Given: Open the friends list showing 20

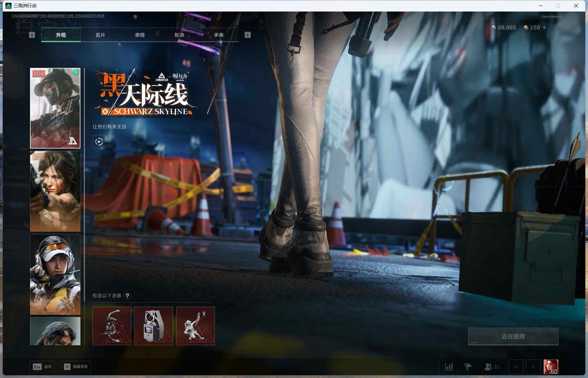Looking at the screenshot, I should [x=492, y=367].
